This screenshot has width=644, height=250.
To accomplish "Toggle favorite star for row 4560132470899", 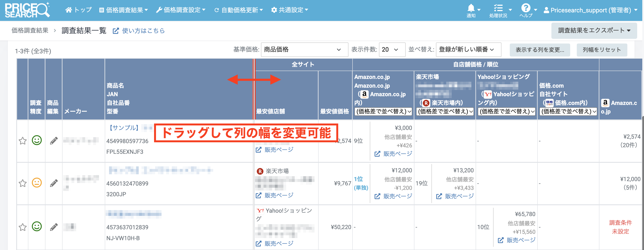I will point(23,183).
